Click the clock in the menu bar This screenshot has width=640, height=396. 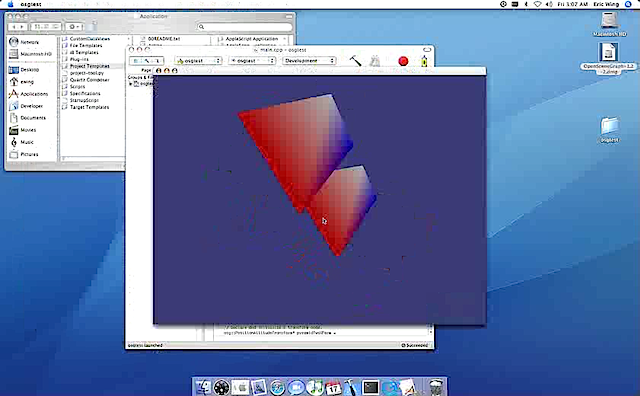573,4
